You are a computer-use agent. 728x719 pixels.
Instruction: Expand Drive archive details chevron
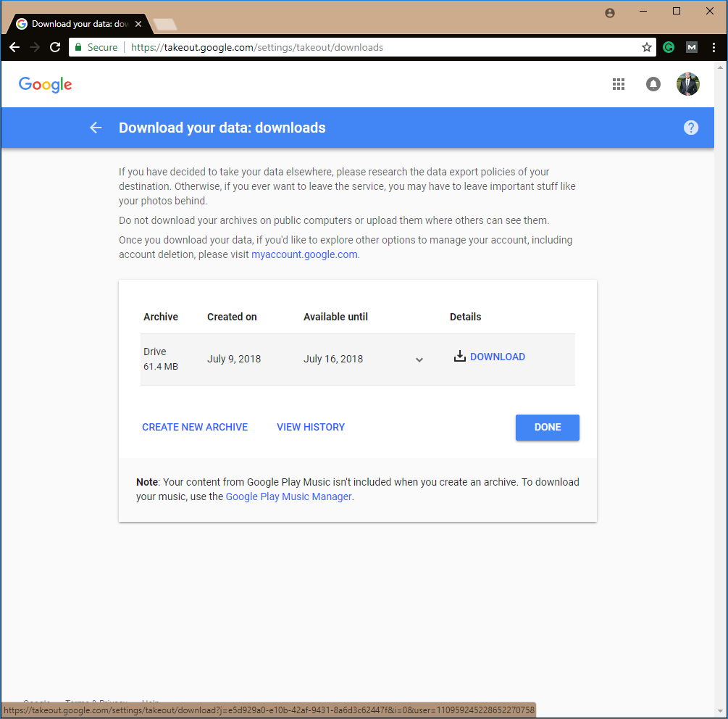pos(419,359)
